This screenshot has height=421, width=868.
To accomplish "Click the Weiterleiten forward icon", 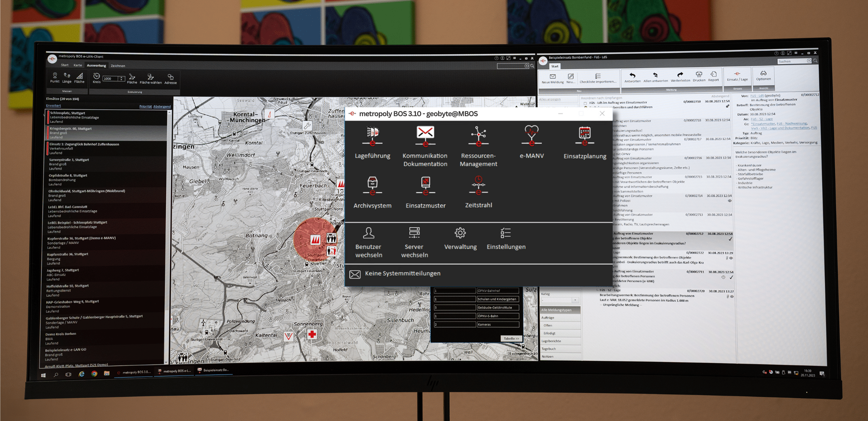I will [x=680, y=76].
